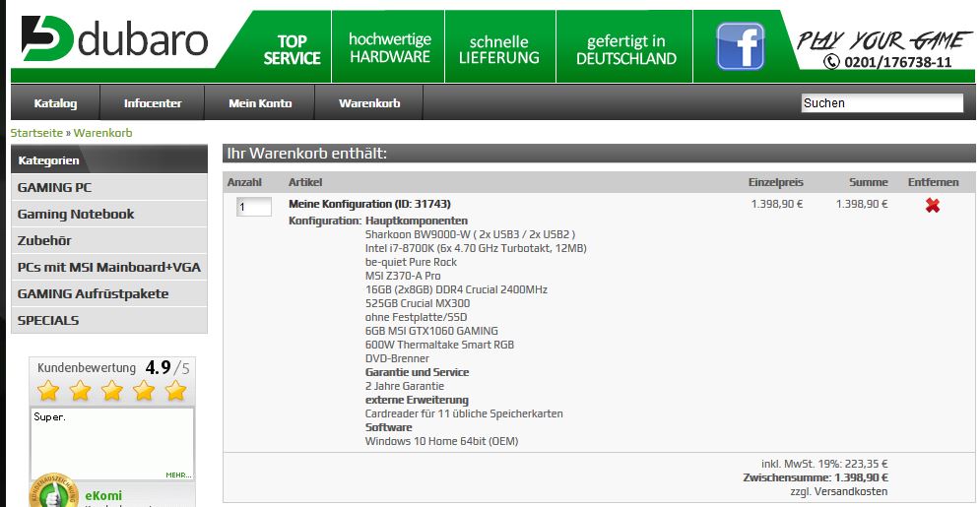Click zzgl. Versandkosten text
The width and height of the screenshot is (980, 507).
839,491
